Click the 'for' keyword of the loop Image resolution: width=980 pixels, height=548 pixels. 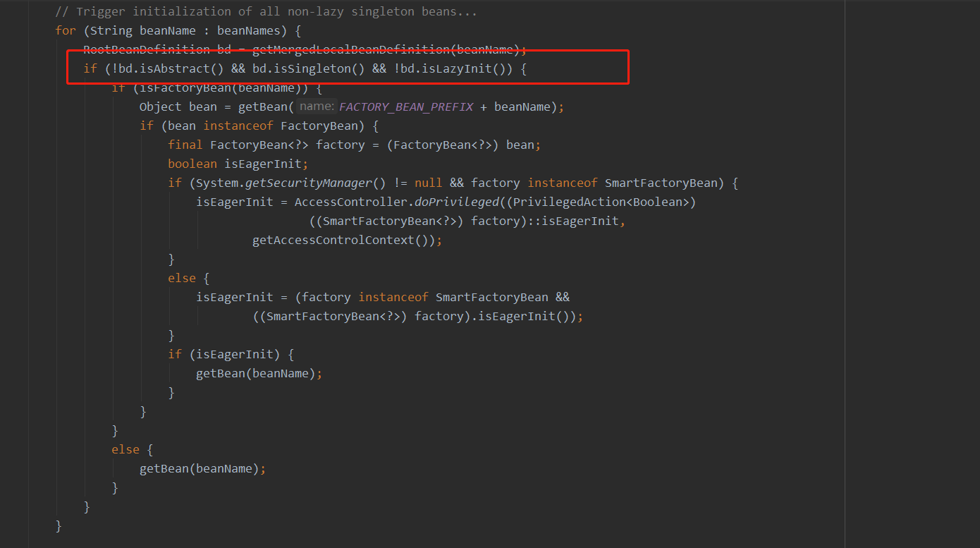(x=66, y=30)
